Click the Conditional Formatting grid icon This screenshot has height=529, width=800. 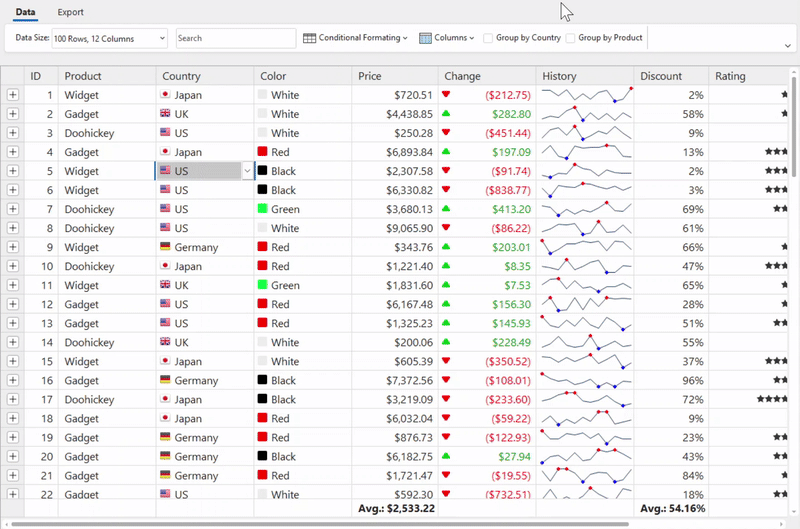point(310,38)
